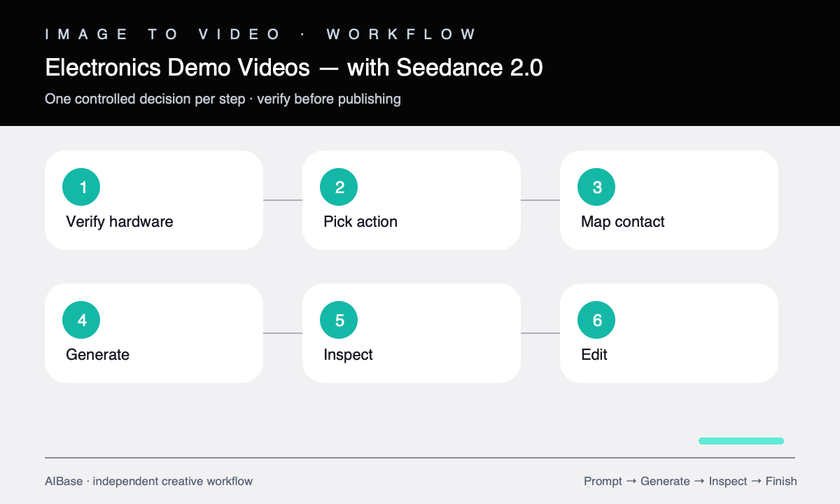Select the "Edit" step card label
The image size is (840, 504).
coord(594,355)
